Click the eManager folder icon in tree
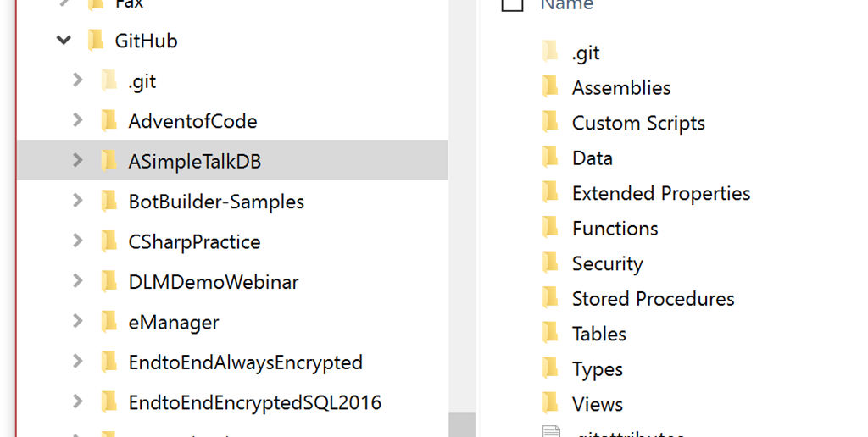This screenshot has height=437, width=868. pyautogui.click(x=108, y=322)
